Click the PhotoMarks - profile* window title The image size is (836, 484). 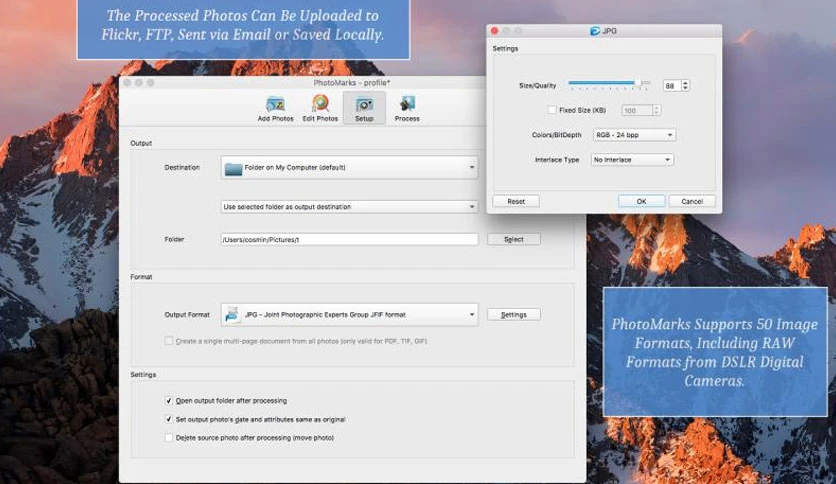point(352,83)
